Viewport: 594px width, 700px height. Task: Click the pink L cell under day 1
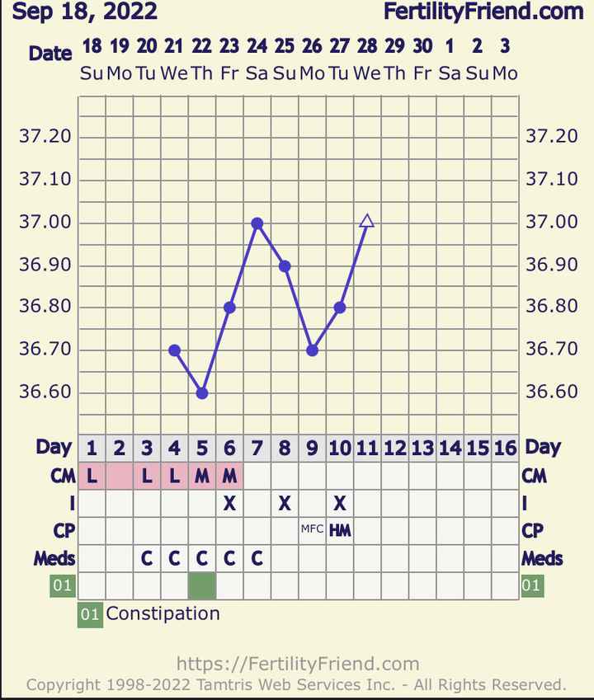(x=92, y=476)
